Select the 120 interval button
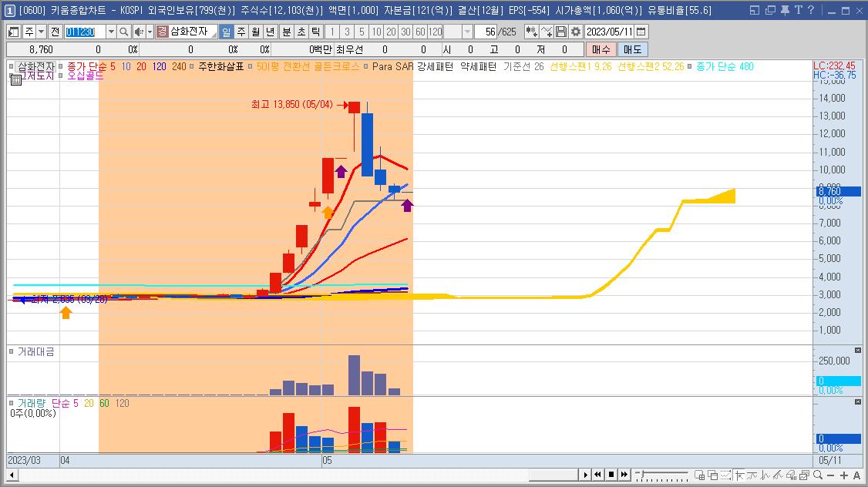Screen dimensions: 868x487 tap(435, 32)
